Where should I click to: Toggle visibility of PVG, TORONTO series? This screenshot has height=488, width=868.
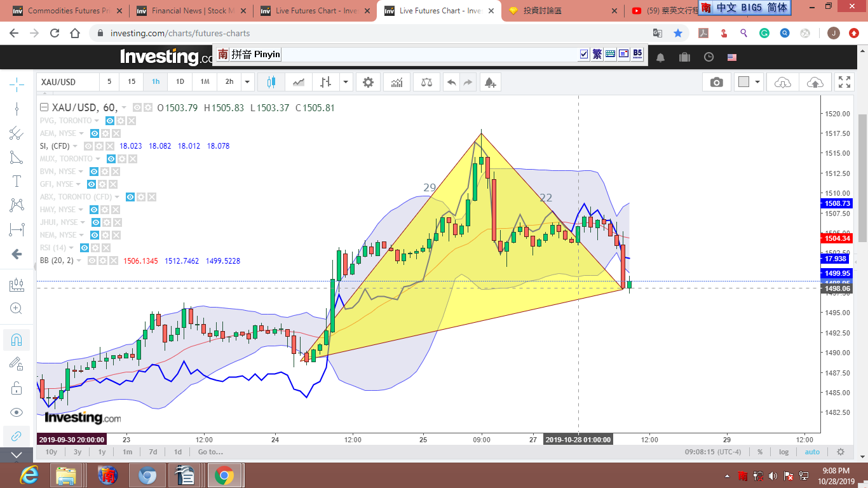coord(110,121)
